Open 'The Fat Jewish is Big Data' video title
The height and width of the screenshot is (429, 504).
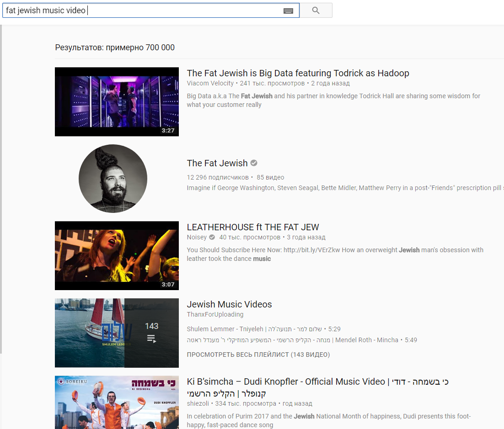pyautogui.click(x=298, y=73)
